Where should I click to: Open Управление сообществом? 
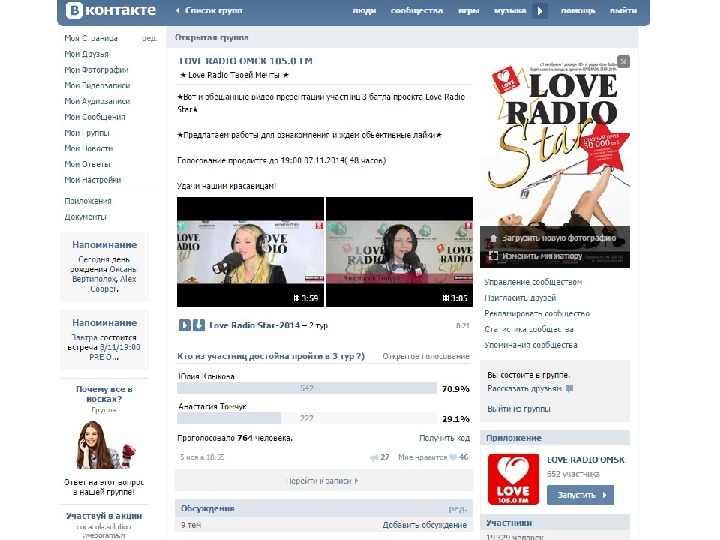tap(533, 282)
